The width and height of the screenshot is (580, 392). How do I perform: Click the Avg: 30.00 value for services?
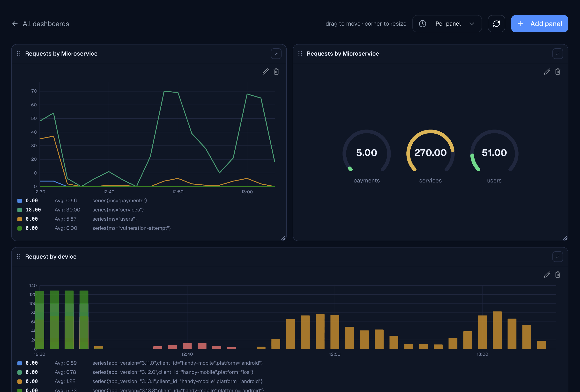click(x=67, y=210)
